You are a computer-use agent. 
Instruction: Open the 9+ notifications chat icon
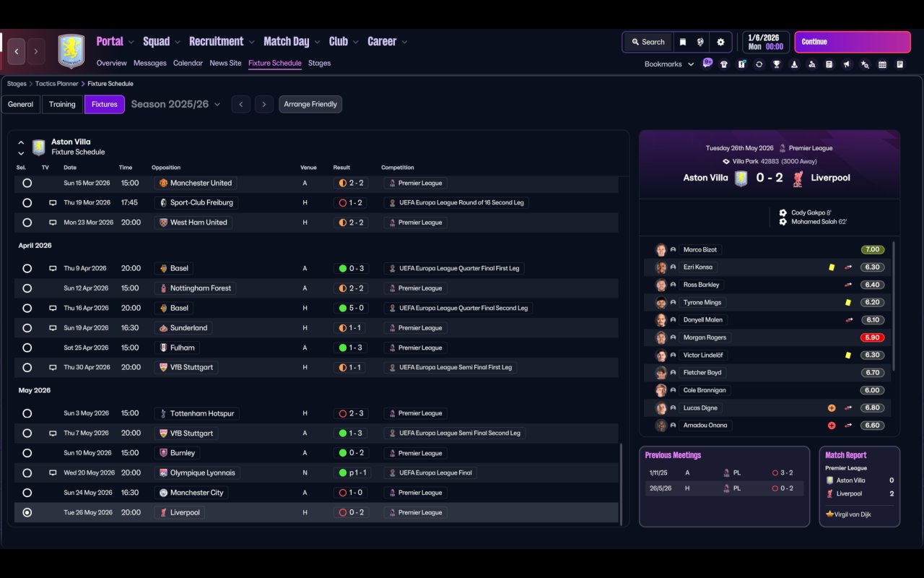click(707, 63)
